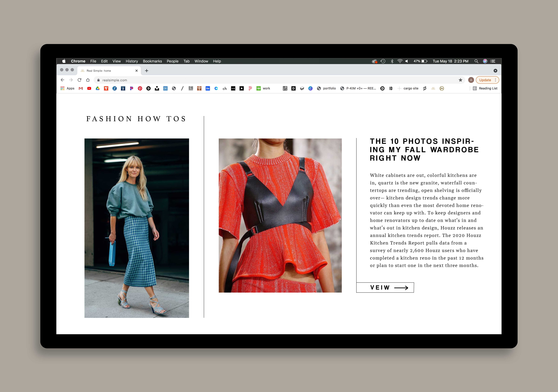Click the Update button
The height and width of the screenshot is (392, 558).
pyautogui.click(x=485, y=80)
